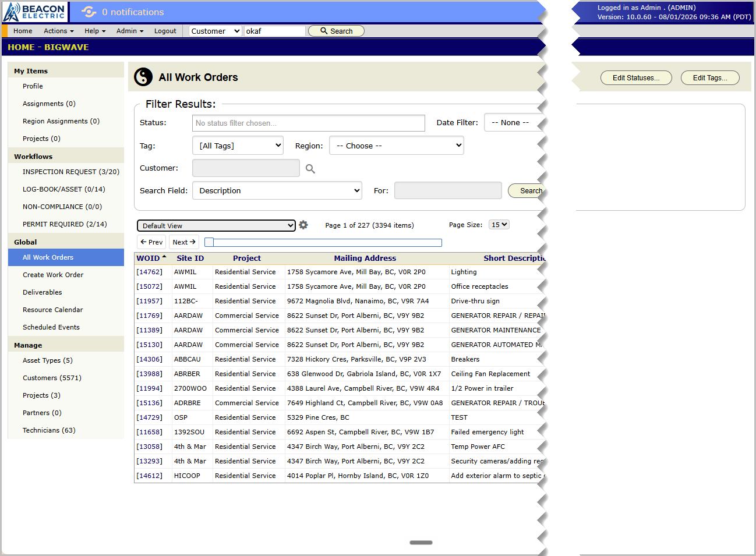Open the notifications indicator icon
The width and height of the screenshot is (756, 556).
[x=89, y=12]
